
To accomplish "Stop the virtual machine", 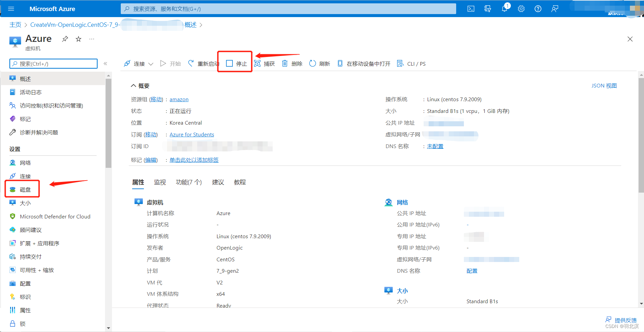I will coord(236,64).
